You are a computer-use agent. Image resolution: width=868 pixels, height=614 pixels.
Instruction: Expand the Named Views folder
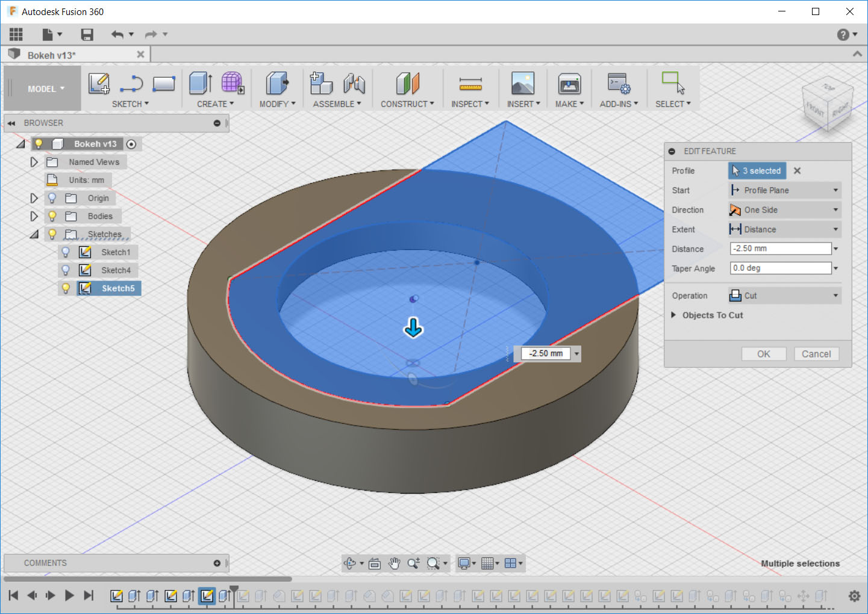pos(34,162)
